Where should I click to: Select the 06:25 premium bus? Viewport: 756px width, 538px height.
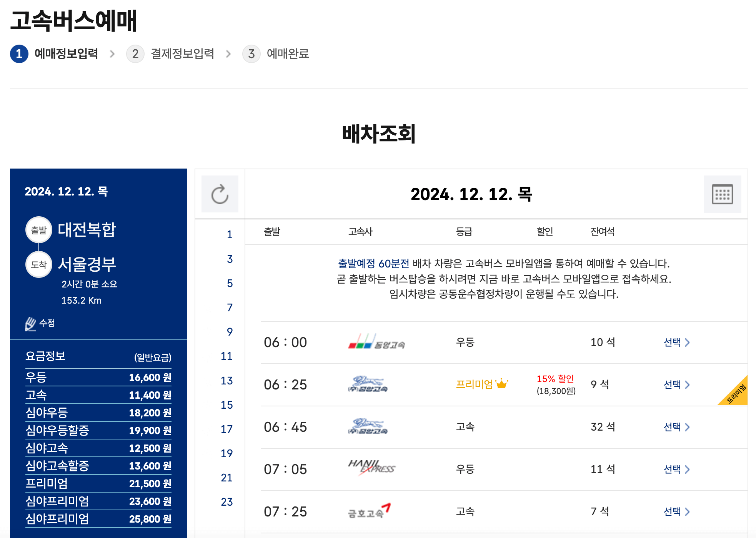tap(676, 384)
